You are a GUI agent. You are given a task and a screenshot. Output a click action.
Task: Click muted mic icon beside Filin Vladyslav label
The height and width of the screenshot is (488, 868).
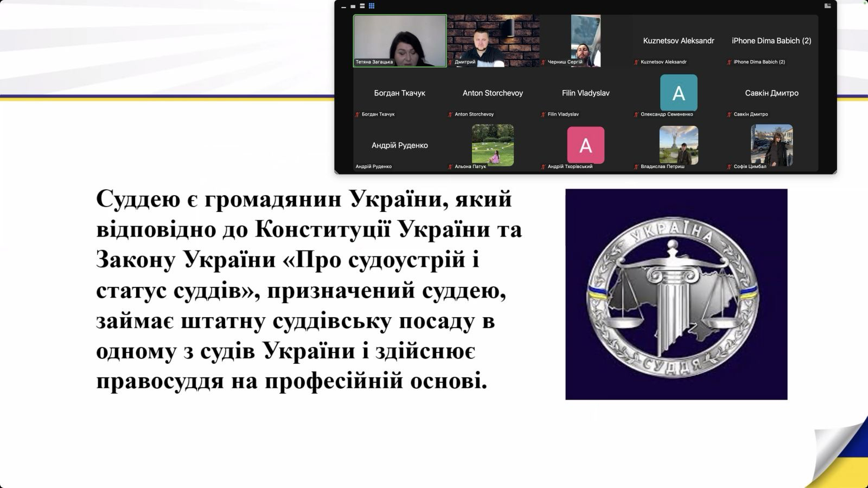tap(543, 114)
